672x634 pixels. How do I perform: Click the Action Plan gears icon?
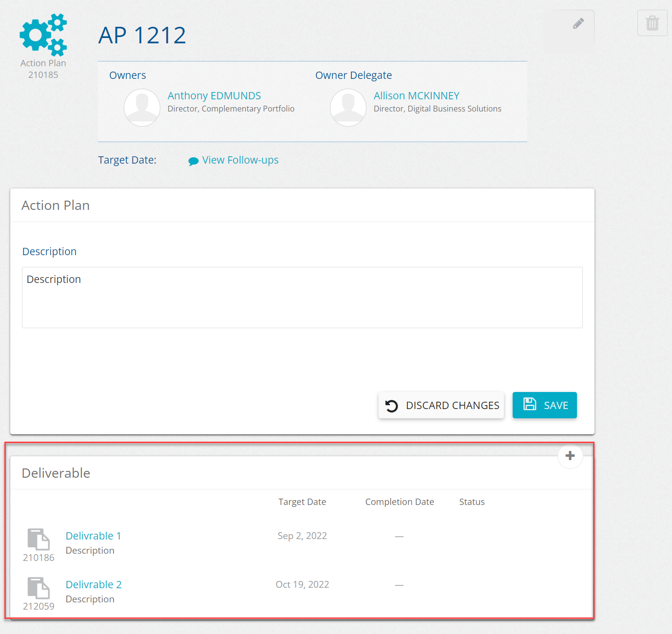43,35
